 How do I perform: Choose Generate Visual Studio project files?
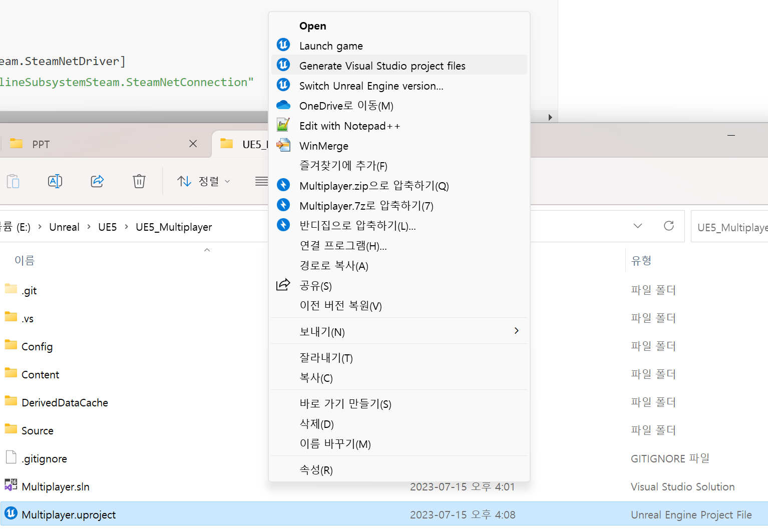click(x=399, y=66)
